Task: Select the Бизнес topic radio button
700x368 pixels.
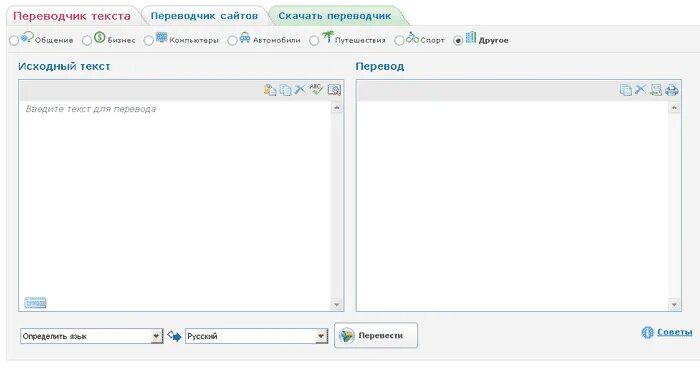Action: pyautogui.click(x=87, y=41)
